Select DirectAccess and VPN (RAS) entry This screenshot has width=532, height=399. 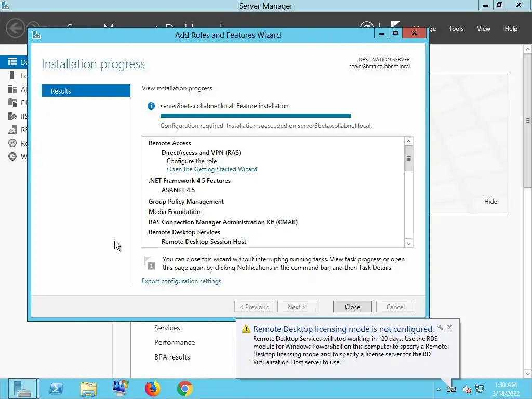(x=201, y=152)
